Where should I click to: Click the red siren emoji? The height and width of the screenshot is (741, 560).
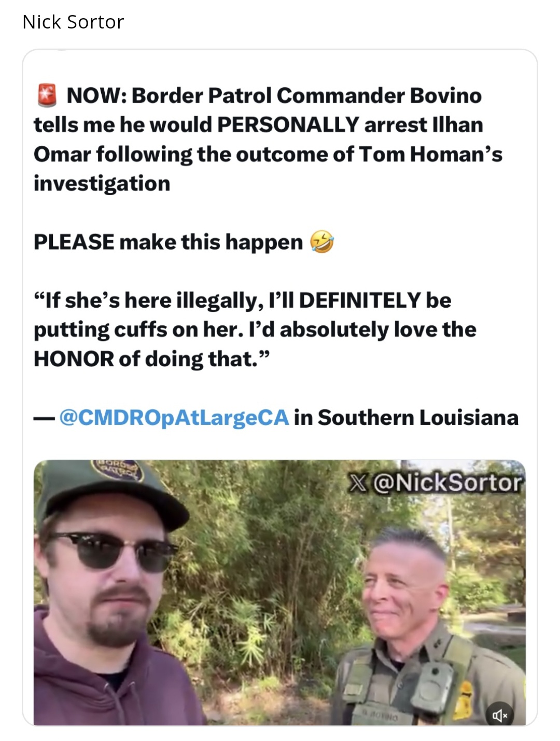coord(47,95)
